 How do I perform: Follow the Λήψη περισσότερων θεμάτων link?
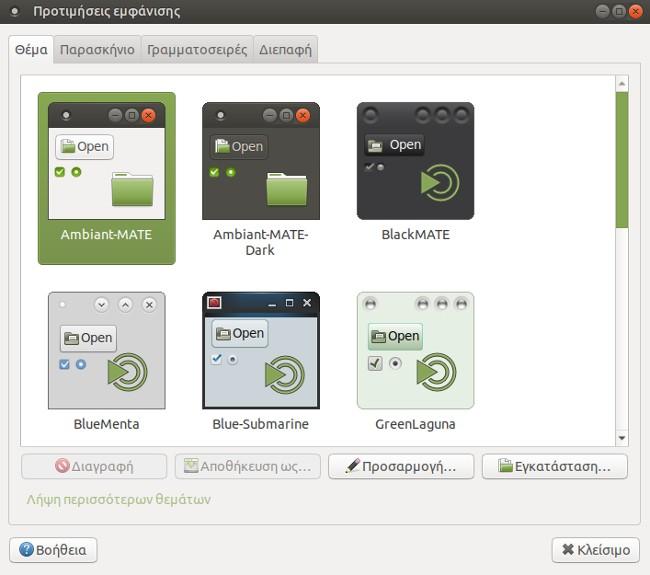coord(119,500)
